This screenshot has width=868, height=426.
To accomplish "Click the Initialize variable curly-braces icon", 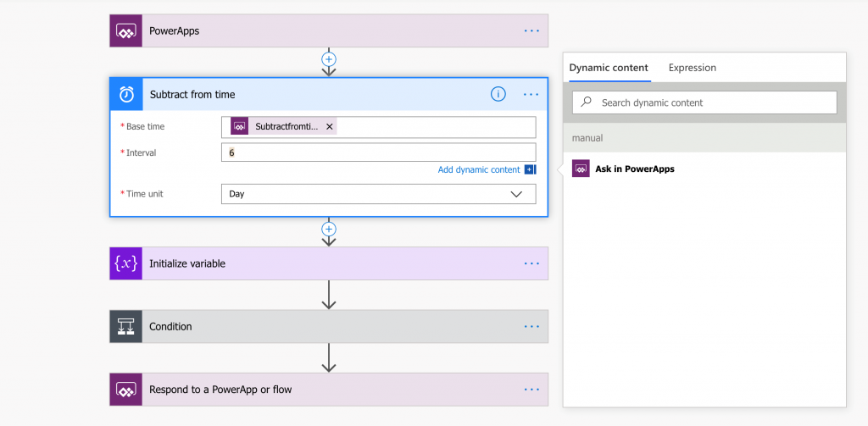I will pos(126,264).
